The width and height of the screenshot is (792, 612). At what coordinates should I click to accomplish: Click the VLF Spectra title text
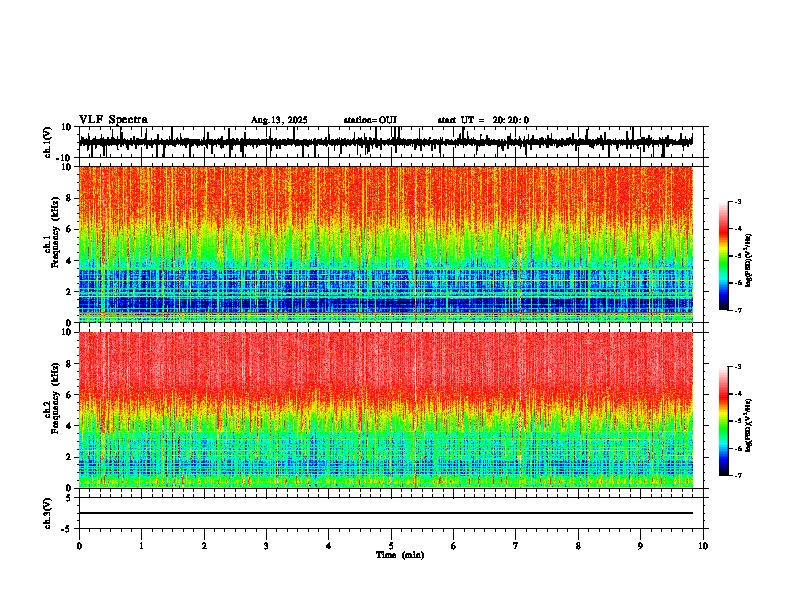(113, 120)
